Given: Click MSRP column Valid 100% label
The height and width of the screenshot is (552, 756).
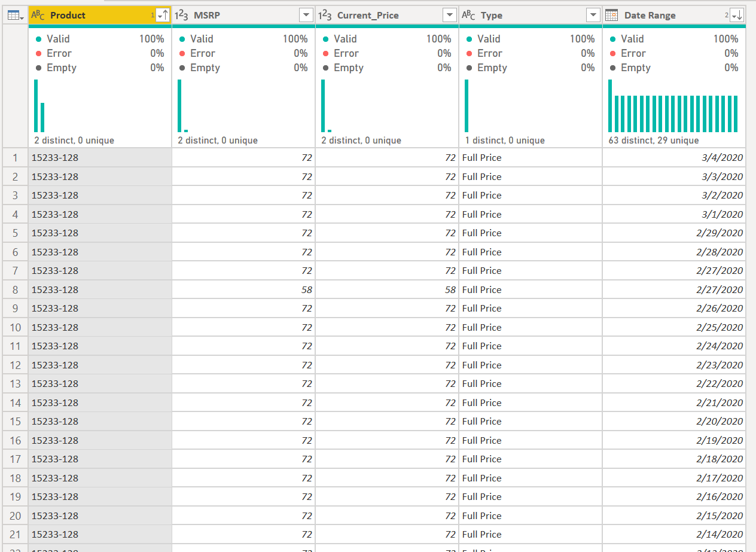Looking at the screenshot, I should tap(243, 39).
